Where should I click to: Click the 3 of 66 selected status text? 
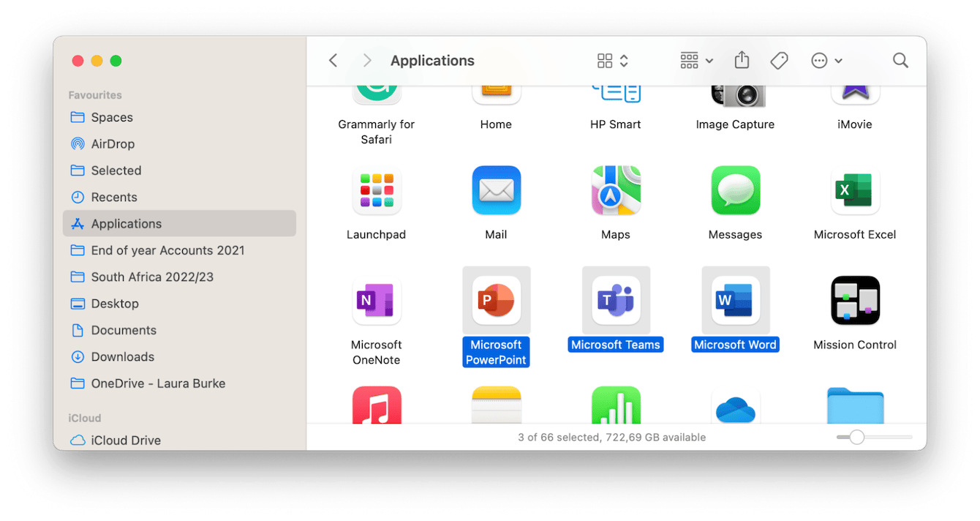click(611, 438)
